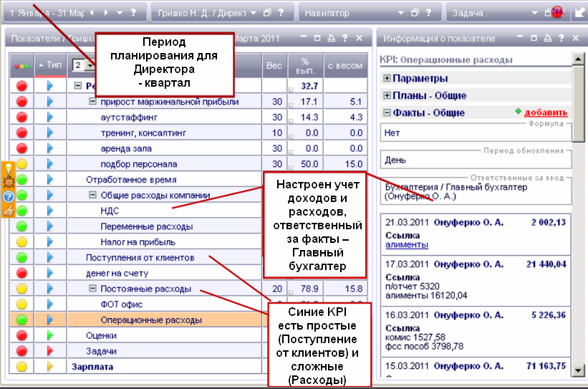The width and height of the screenshot is (588, 389).
Task: Click the % вып. column header
Action: (x=305, y=66)
